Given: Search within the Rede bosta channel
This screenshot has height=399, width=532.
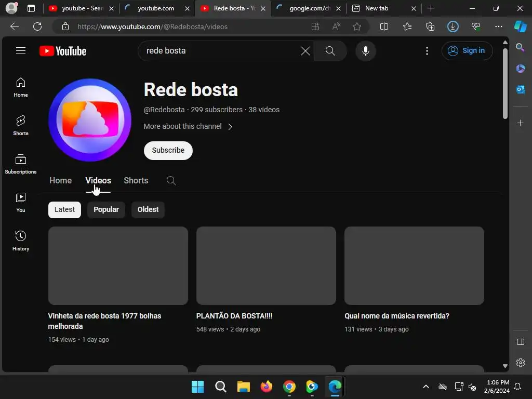Looking at the screenshot, I should [171, 180].
